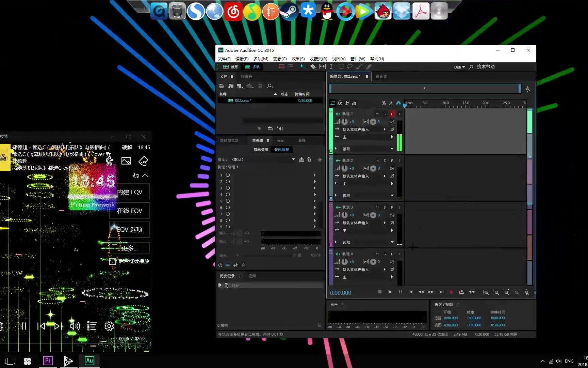The height and width of the screenshot is (368, 588).
Task: Adjust volume knob on 轨道 1
Action: point(344,122)
